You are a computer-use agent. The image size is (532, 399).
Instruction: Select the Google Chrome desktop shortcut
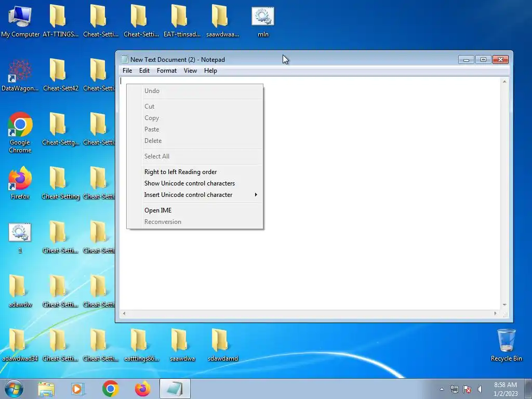(x=20, y=132)
